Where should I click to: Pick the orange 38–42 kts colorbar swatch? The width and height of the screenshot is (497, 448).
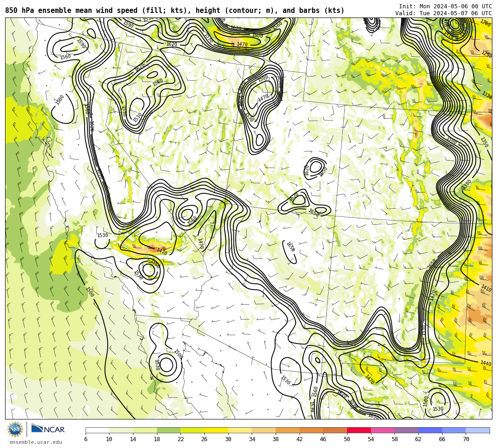click(x=288, y=430)
